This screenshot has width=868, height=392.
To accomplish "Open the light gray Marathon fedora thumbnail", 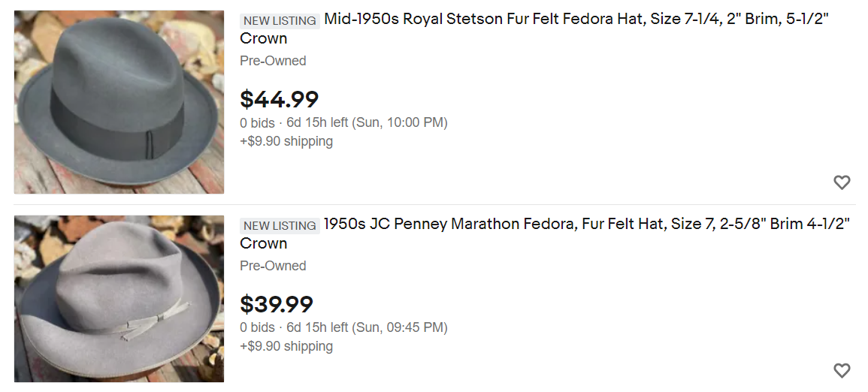I will 119,299.
